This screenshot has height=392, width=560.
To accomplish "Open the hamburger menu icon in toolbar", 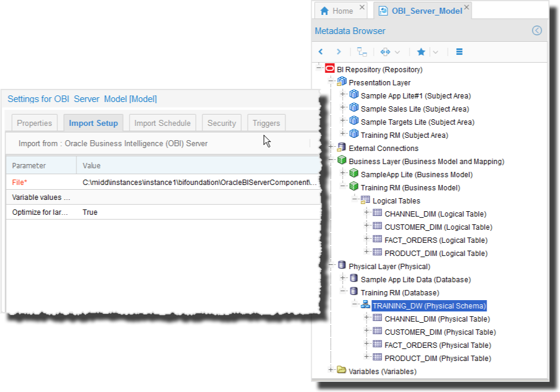I will coord(459,52).
